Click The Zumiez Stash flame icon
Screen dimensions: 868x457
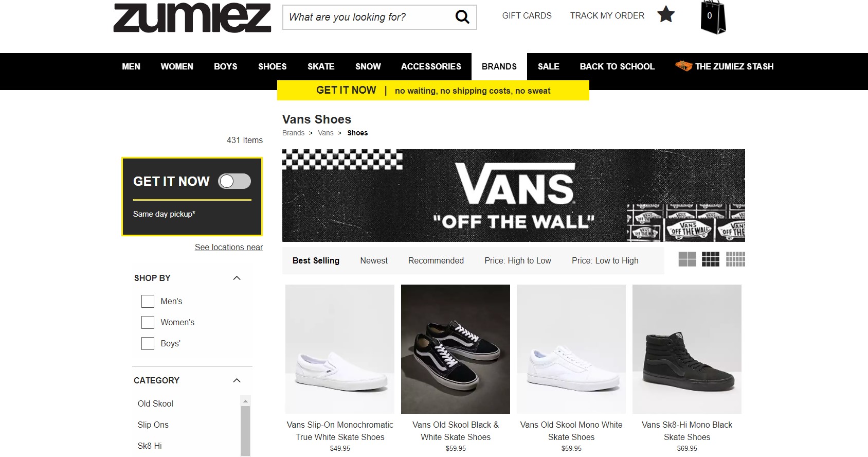[x=684, y=66]
